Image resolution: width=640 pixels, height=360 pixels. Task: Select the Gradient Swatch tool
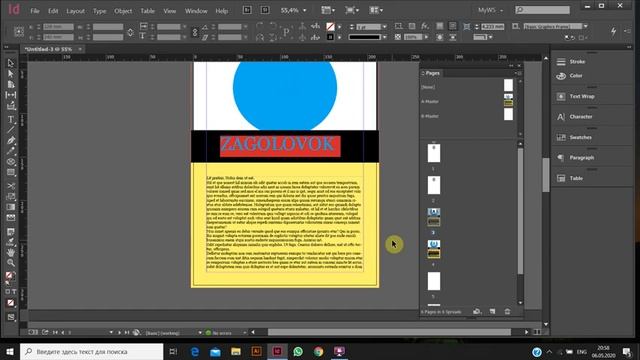pyautogui.click(x=11, y=207)
